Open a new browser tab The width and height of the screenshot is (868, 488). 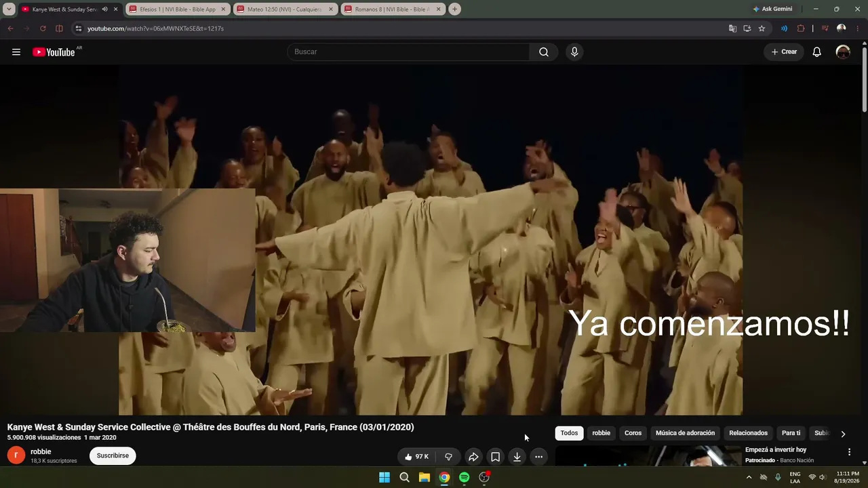(x=454, y=9)
